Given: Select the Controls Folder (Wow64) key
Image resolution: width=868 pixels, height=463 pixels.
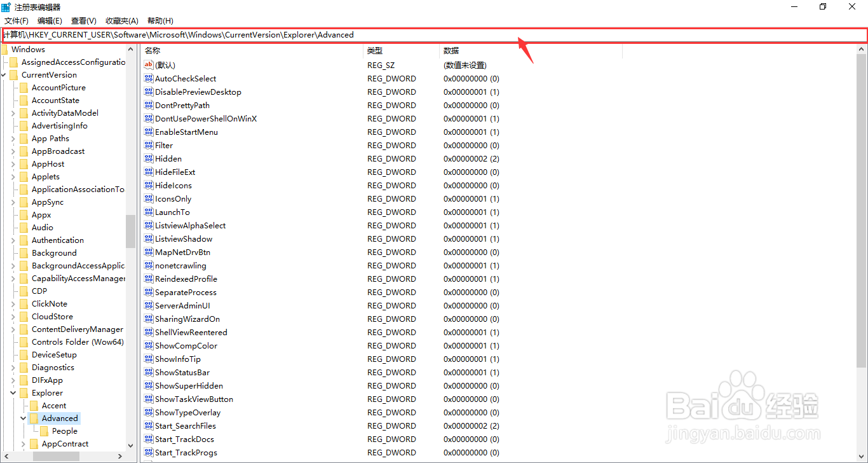Looking at the screenshot, I should 78,342.
